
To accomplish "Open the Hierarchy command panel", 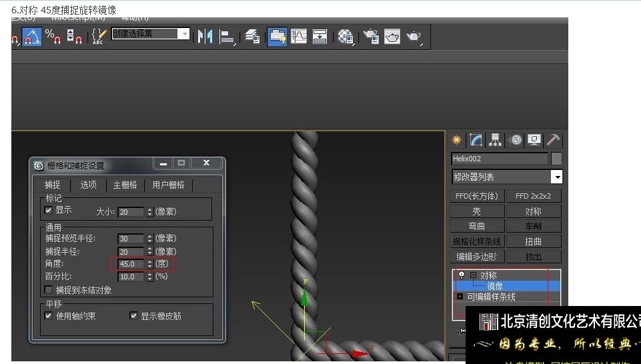I will [x=496, y=140].
